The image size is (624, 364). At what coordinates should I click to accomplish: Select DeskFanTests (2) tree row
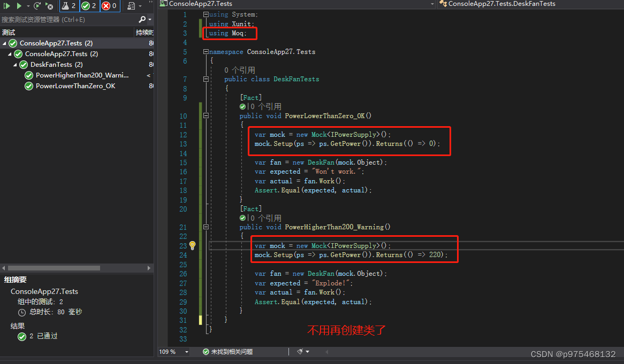(77, 64)
